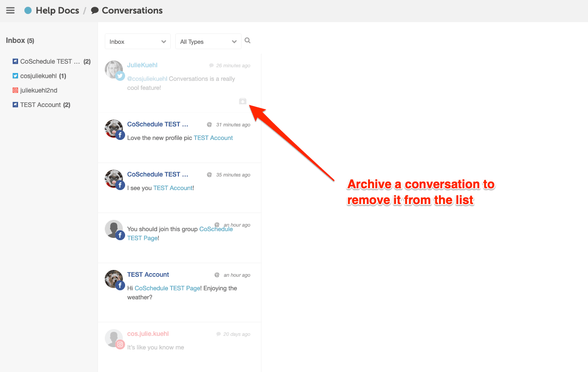Click TEST Account link in 'I see you' message
The image size is (588, 372).
click(x=173, y=188)
